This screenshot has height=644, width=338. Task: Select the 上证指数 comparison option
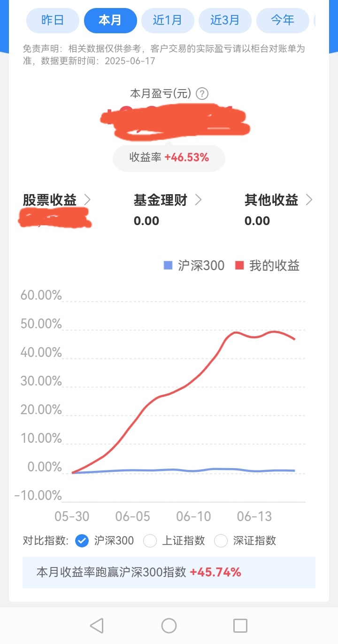tap(150, 541)
